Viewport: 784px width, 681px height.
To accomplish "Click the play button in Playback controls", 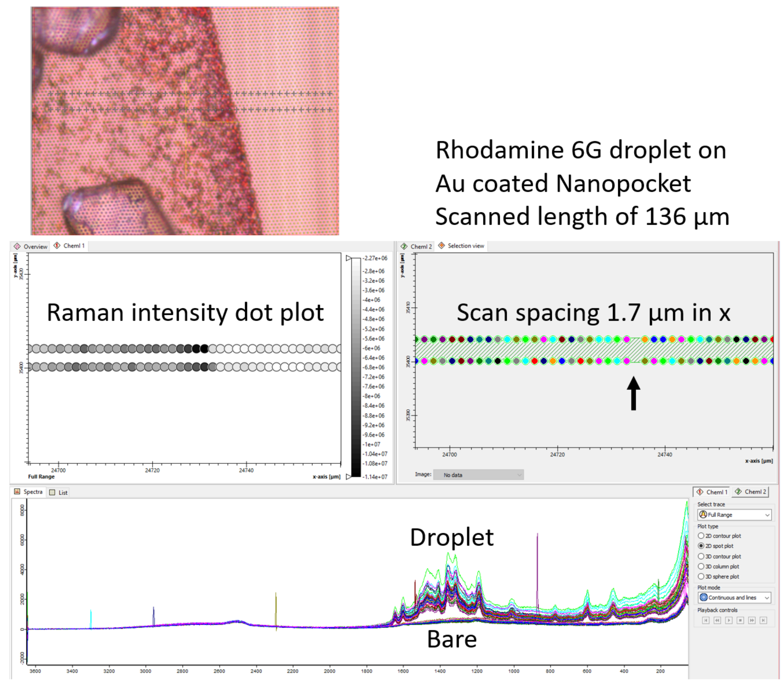I will pyautogui.click(x=728, y=620).
